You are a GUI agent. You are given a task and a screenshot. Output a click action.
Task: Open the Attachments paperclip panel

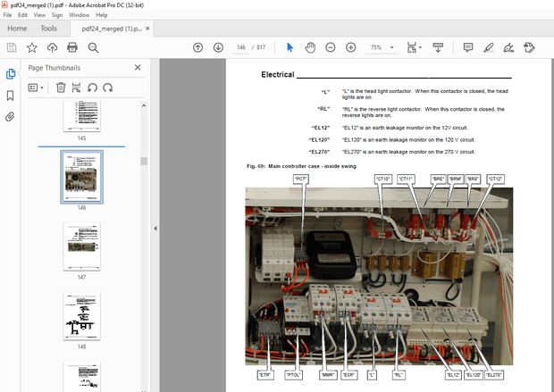tap(10, 117)
